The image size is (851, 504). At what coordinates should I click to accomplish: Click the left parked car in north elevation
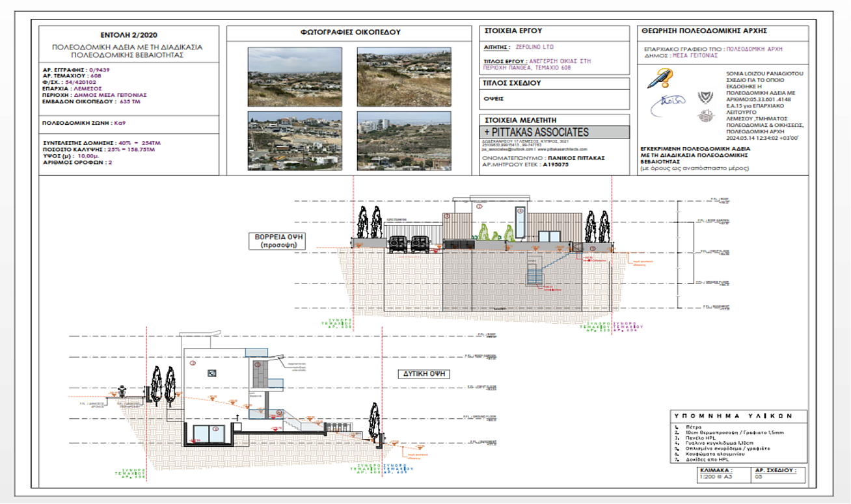[397, 243]
